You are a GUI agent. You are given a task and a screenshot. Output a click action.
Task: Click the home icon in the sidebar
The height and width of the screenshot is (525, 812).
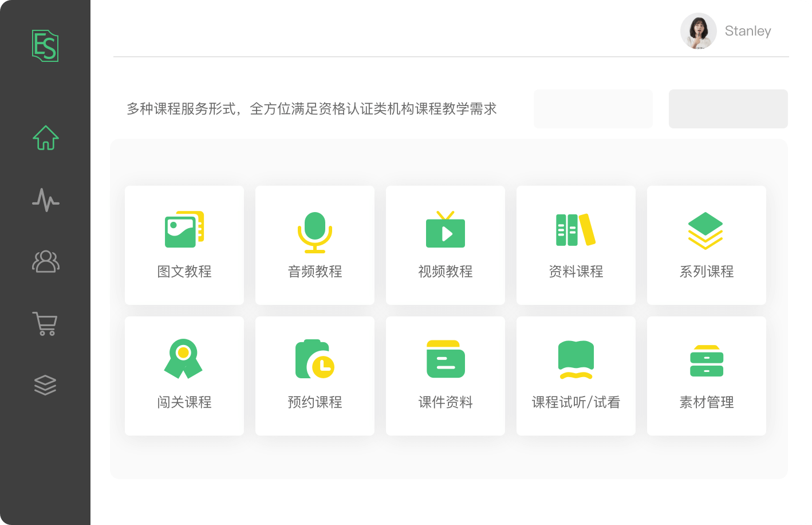tap(45, 138)
